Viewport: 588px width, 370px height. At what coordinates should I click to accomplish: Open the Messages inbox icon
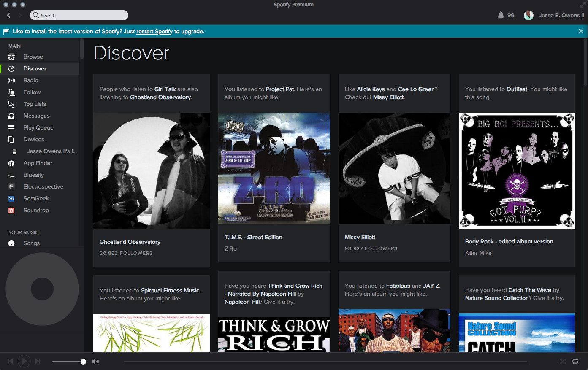click(x=11, y=116)
